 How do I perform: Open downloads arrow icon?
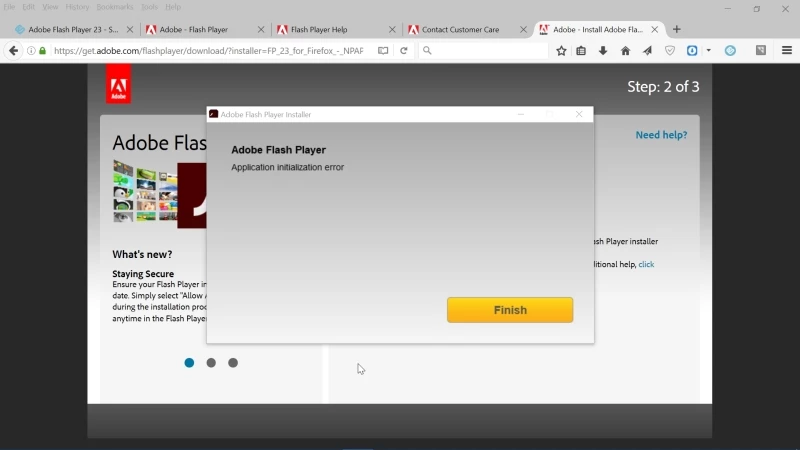coord(603,51)
